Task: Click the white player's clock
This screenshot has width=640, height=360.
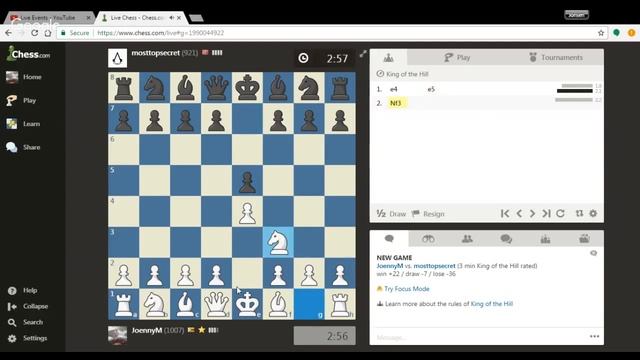Action: pos(324,336)
